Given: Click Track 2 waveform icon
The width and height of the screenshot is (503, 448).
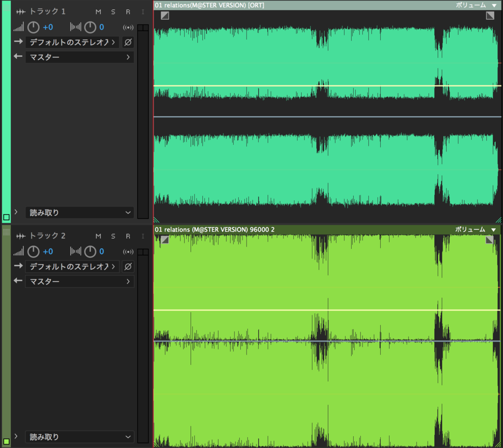Looking at the screenshot, I should (21, 236).
